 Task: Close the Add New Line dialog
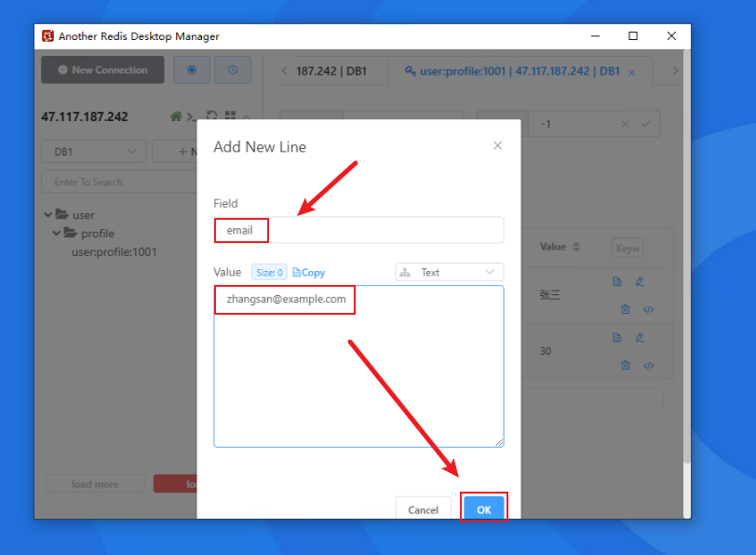(497, 145)
